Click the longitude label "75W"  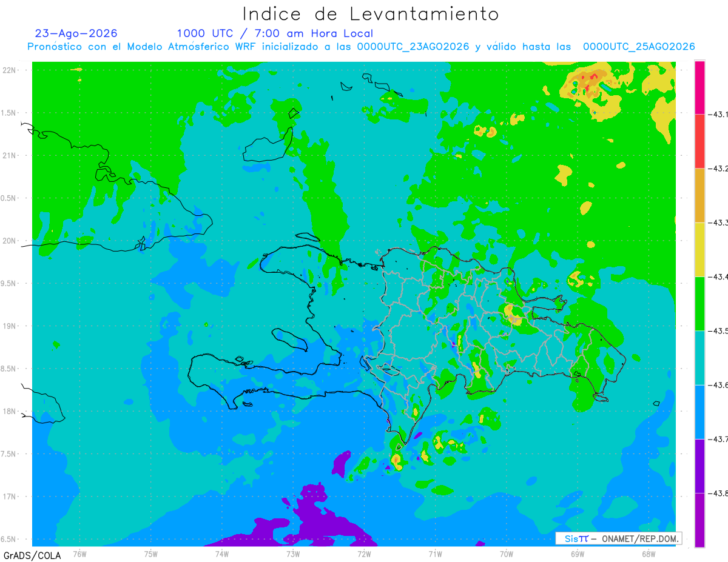tap(151, 553)
